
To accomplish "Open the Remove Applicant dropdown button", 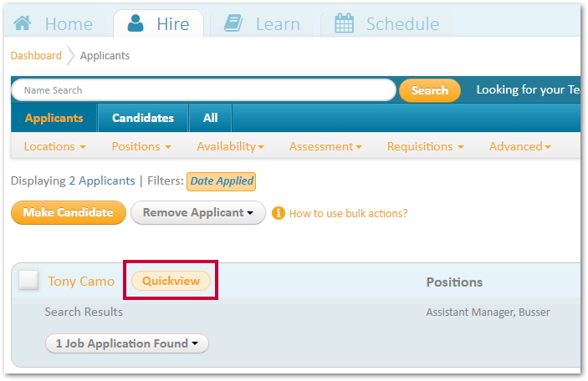I will (x=198, y=213).
